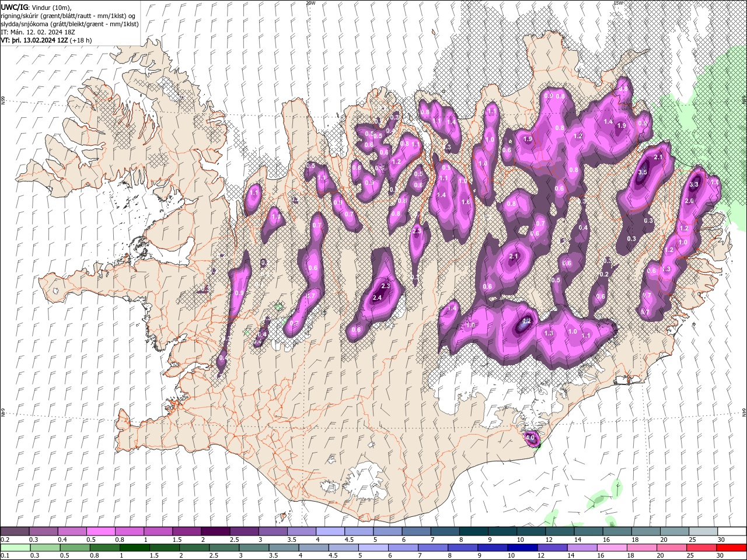Viewport: 747px width, 560px height.
Task: Click the pale green 0.1 swatch in the rain legend
Action: tap(15, 548)
